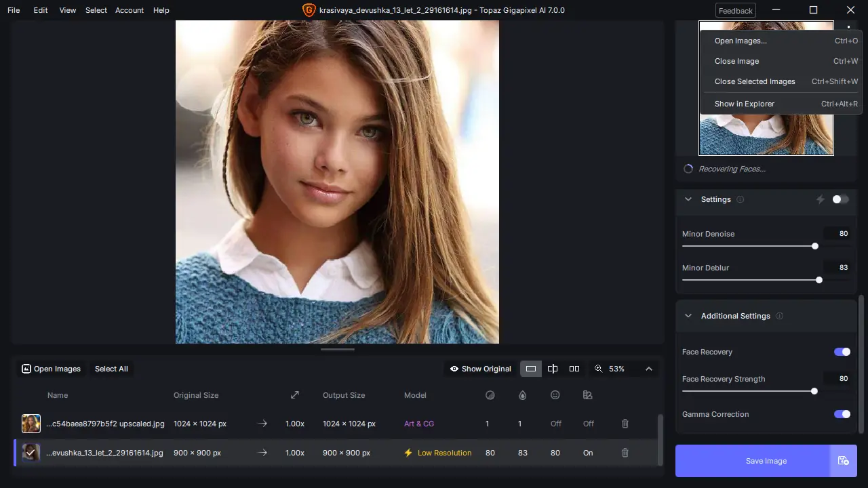
Task: Collapse the Settings panel
Action: 688,199
